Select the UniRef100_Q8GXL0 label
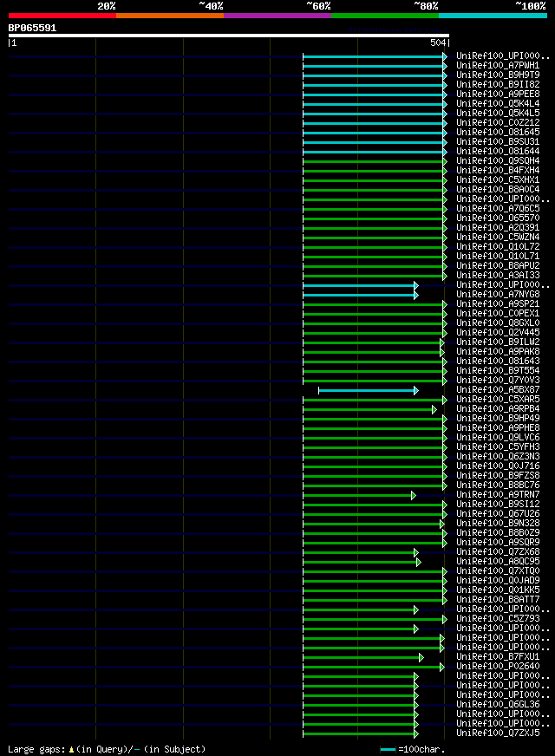The height and width of the screenshot is (756, 555). click(498, 323)
